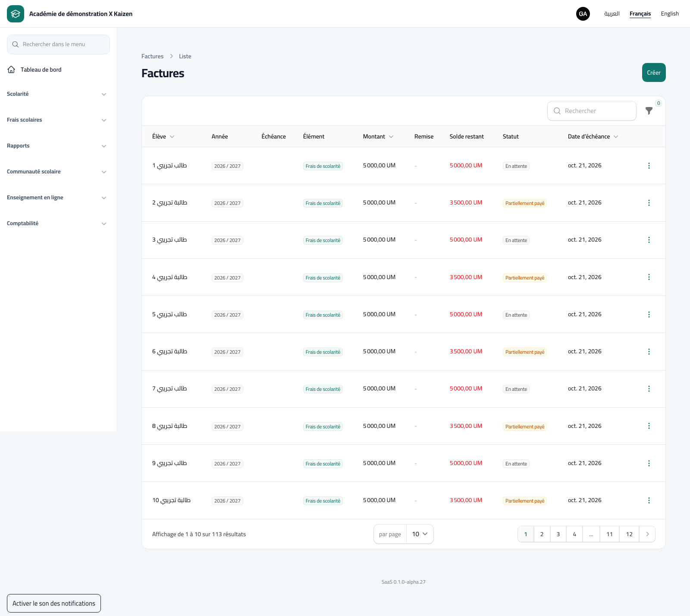Switch language to العربية

[x=612, y=14]
